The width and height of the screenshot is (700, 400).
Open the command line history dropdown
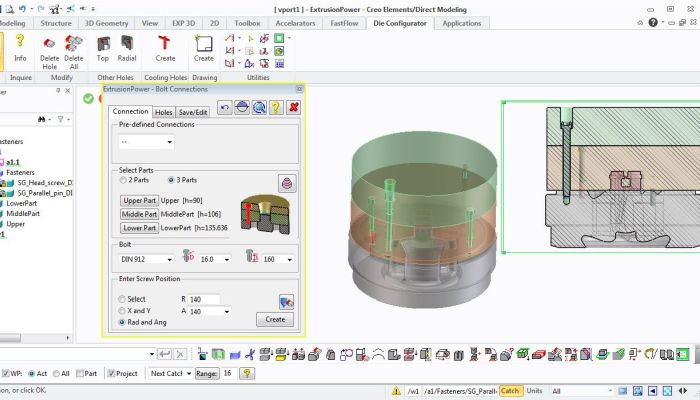click(x=152, y=354)
